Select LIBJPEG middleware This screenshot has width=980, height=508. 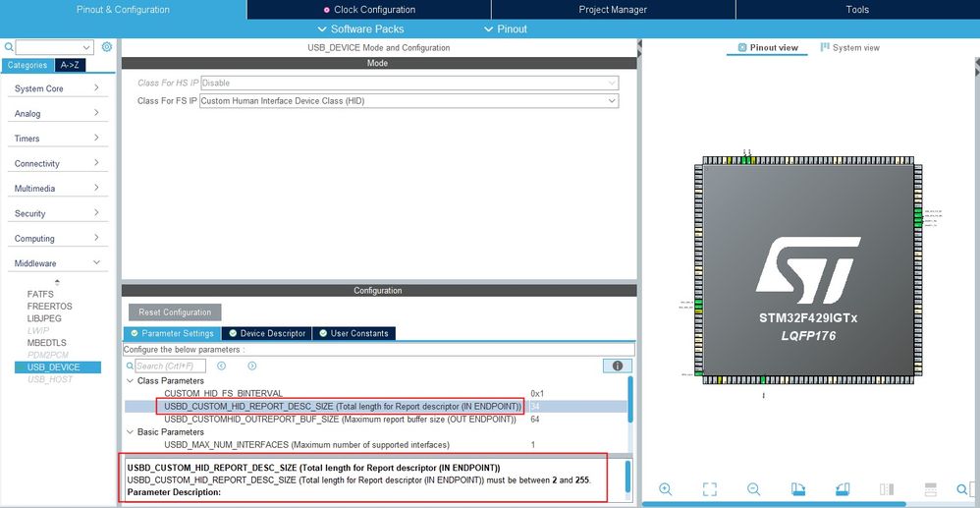click(x=44, y=317)
